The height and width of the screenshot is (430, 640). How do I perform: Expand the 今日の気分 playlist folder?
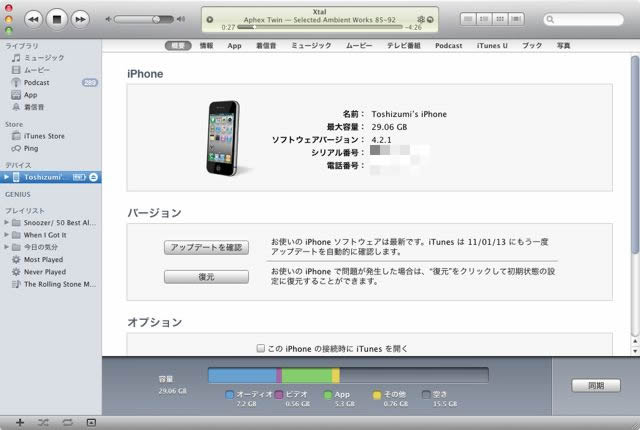(6, 247)
